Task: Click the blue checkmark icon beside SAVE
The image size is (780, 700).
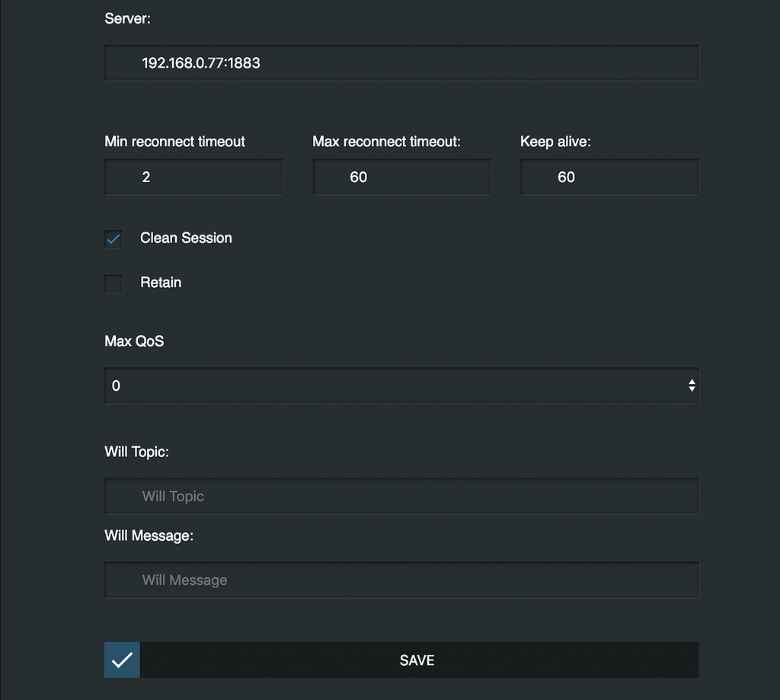Action: click(121, 660)
